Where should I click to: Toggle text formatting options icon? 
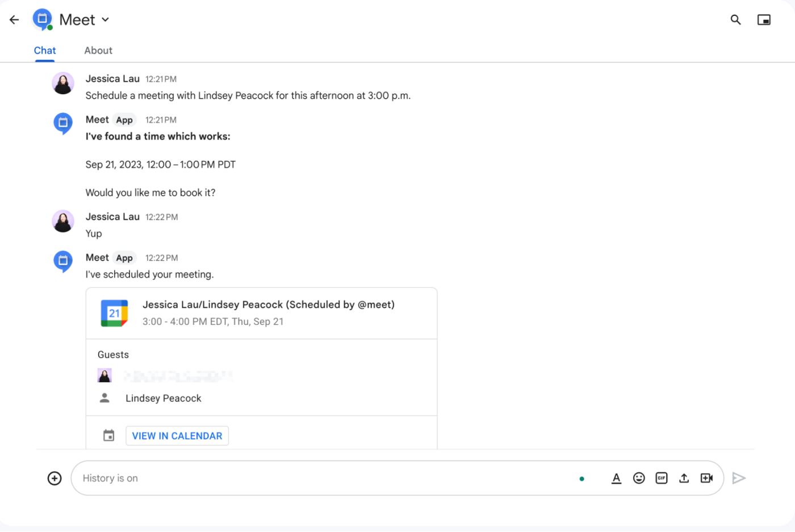616,478
